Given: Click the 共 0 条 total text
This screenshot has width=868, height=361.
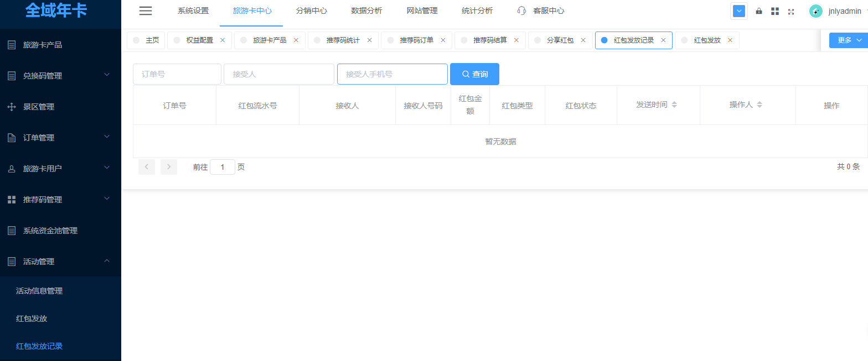Looking at the screenshot, I should click(x=848, y=166).
